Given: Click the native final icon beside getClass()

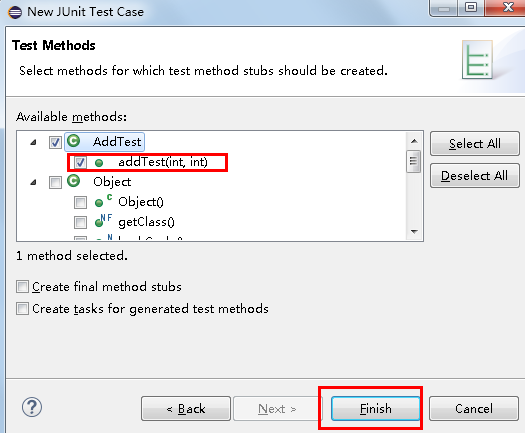Looking at the screenshot, I should [103, 221].
